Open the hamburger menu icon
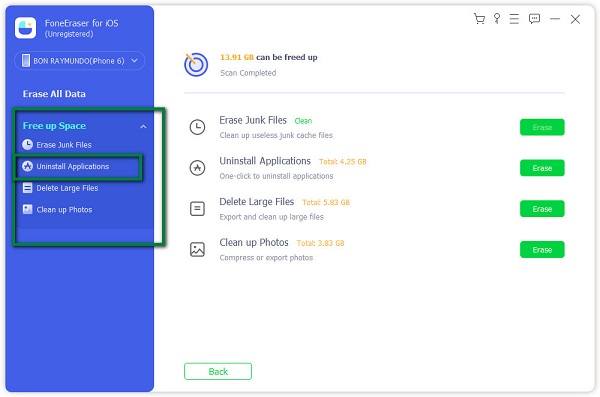600x397 pixels. pyautogui.click(x=514, y=19)
